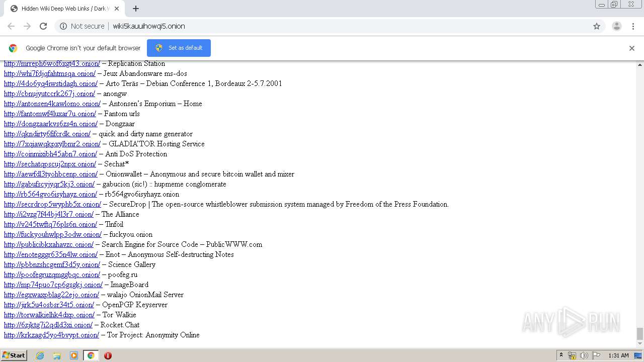Visit The Alliance onion link
The image size is (644, 362).
tap(49, 214)
